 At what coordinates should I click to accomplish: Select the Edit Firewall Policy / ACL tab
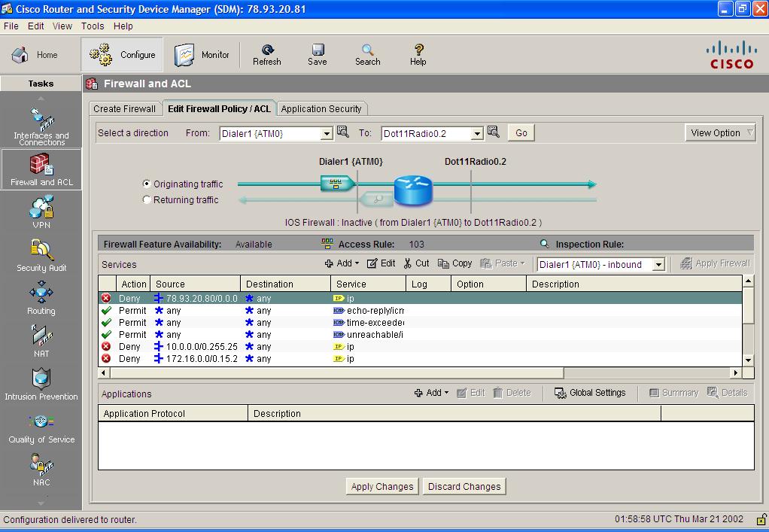click(219, 109)
